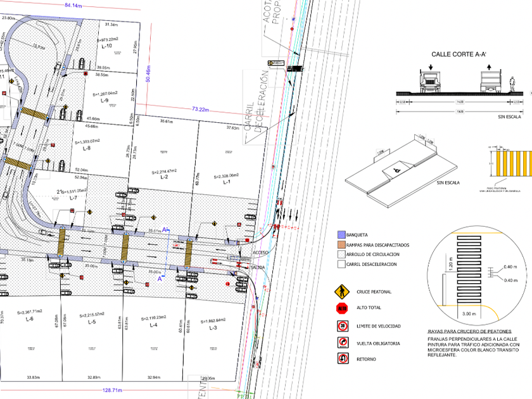Click the BANQUETA legend text

(x=357, y=235)
